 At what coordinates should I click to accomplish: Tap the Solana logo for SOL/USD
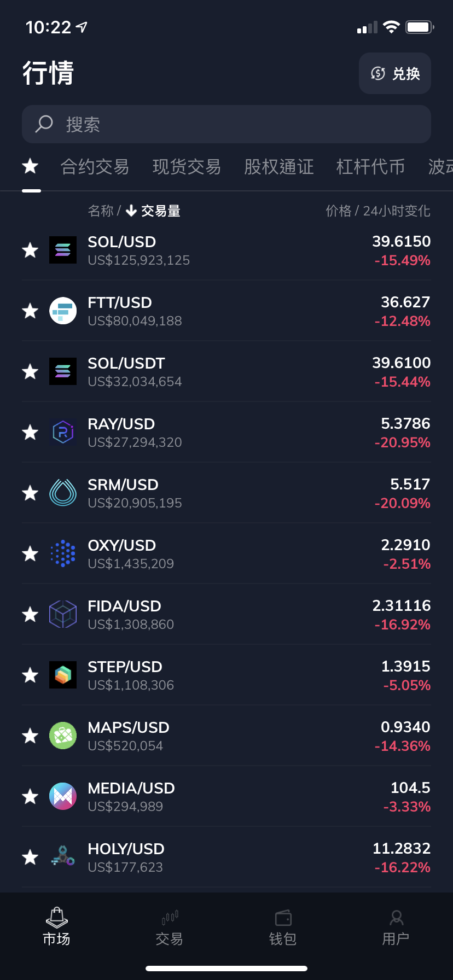(x=63, y=250)
